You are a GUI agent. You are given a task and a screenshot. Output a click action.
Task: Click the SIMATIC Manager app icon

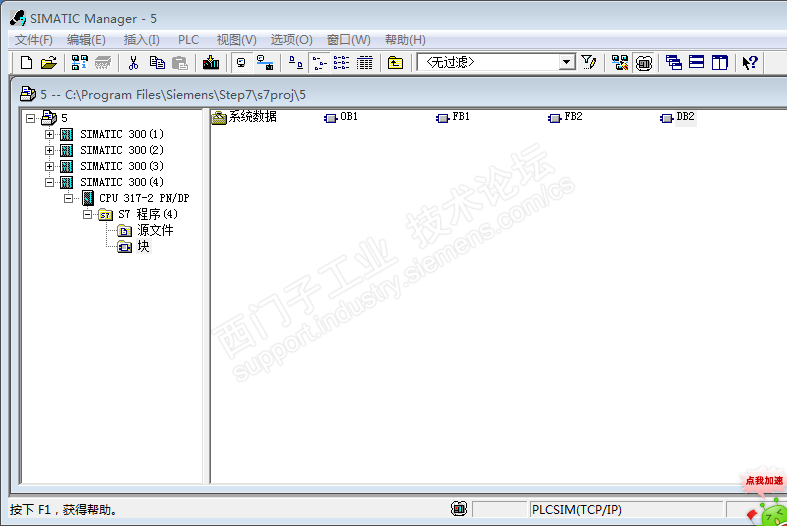(x=18, y=18)
